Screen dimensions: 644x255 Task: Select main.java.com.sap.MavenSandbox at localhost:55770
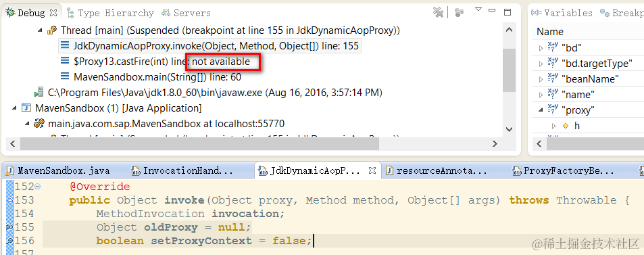(x=166, y=123)
